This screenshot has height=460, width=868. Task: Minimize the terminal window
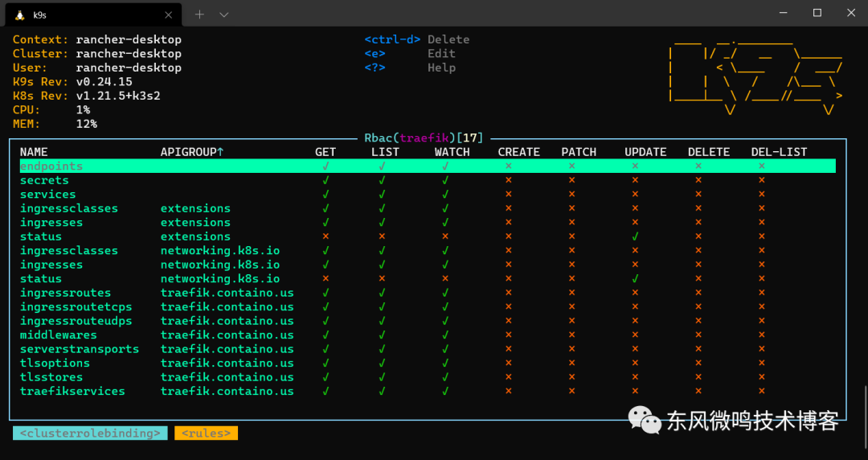click(x=782, y=13)
